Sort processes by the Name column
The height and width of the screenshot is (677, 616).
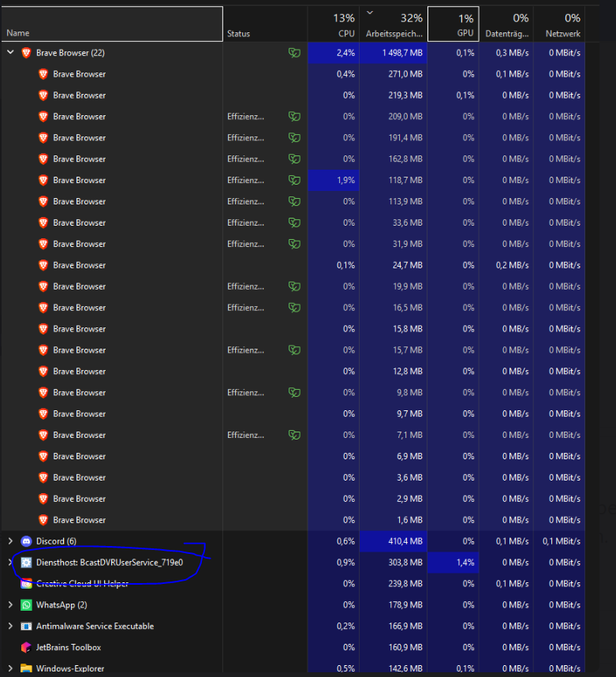[112, 24]
